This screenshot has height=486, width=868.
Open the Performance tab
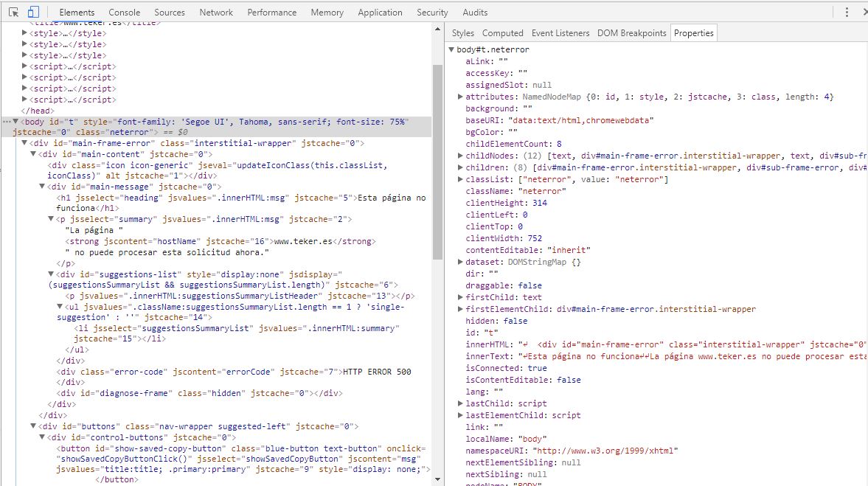click(x=272, y=13)
